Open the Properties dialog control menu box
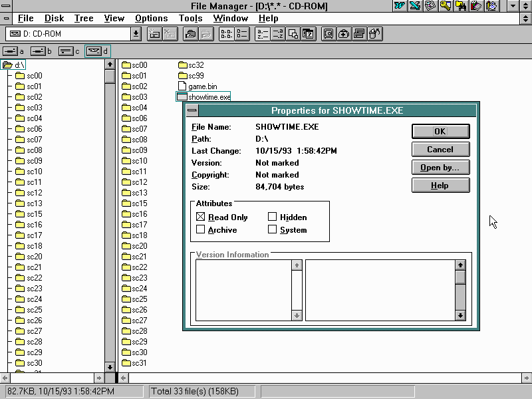Image resolution: width=532 pixels, height=399 pixels. click(x=192, y=110)
